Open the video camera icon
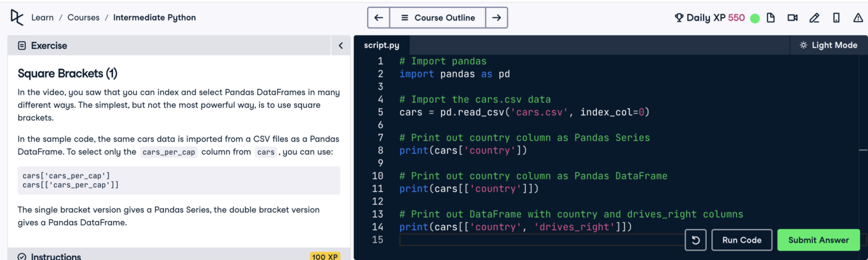 [792, 18]
